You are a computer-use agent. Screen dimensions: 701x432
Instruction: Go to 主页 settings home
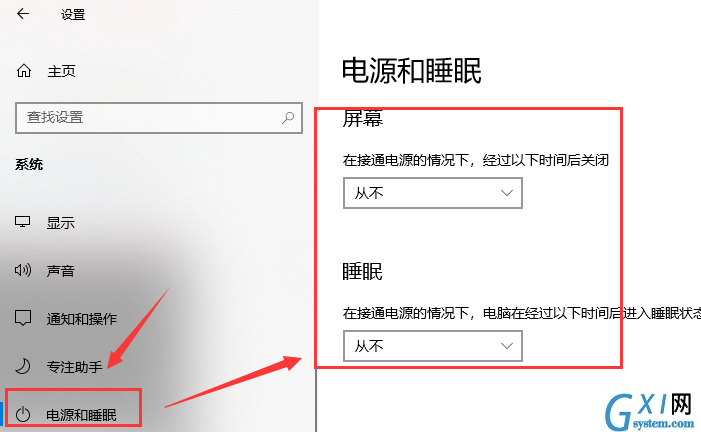click(61, 71)
